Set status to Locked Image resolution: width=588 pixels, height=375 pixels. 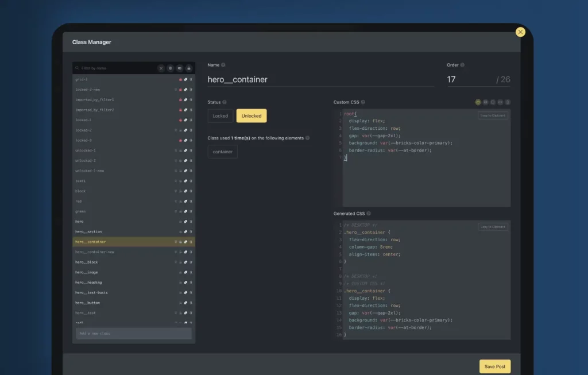[x=220, y=116]
